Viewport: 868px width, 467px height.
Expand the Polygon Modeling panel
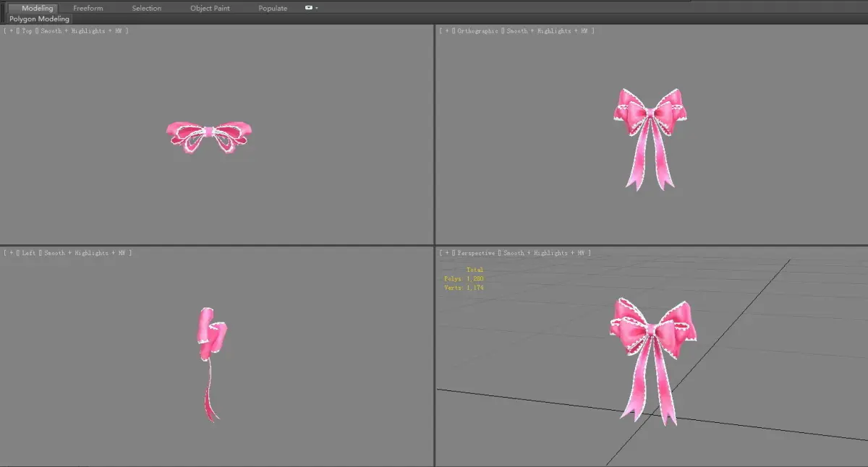[x=40, y=20]
